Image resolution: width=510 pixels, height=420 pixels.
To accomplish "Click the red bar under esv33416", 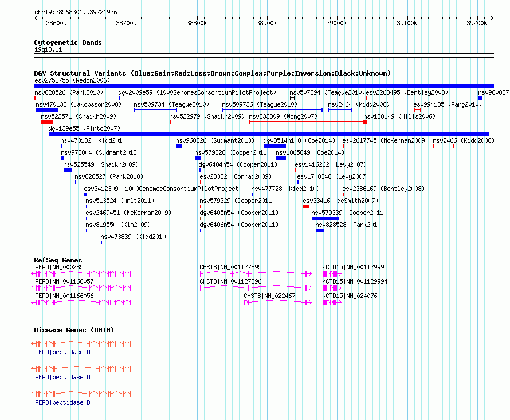I will click(x=306, y=206).
